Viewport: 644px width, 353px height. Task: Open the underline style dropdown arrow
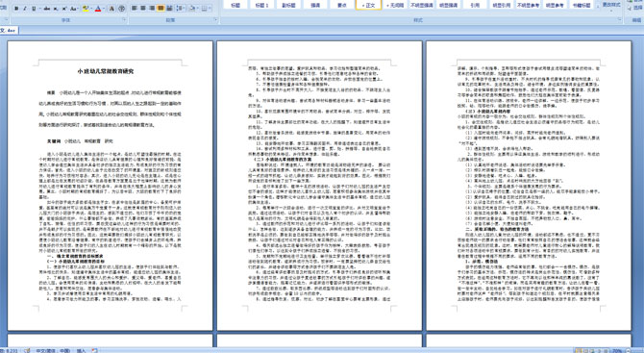[x=39, y=9]
